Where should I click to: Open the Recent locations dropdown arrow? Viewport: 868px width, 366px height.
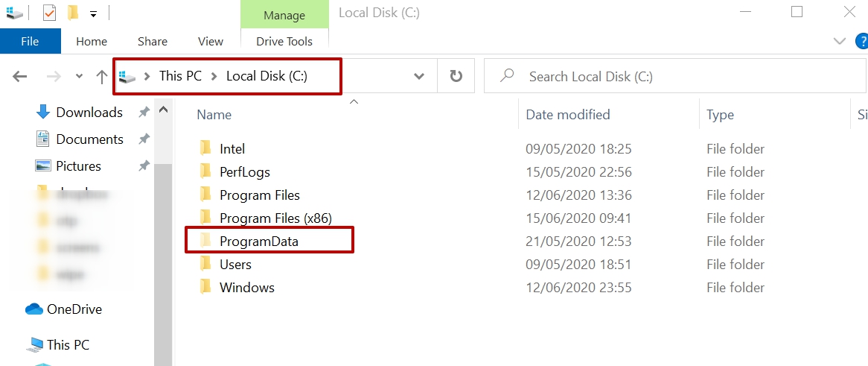pyautogui.click(x=80, y=76)
